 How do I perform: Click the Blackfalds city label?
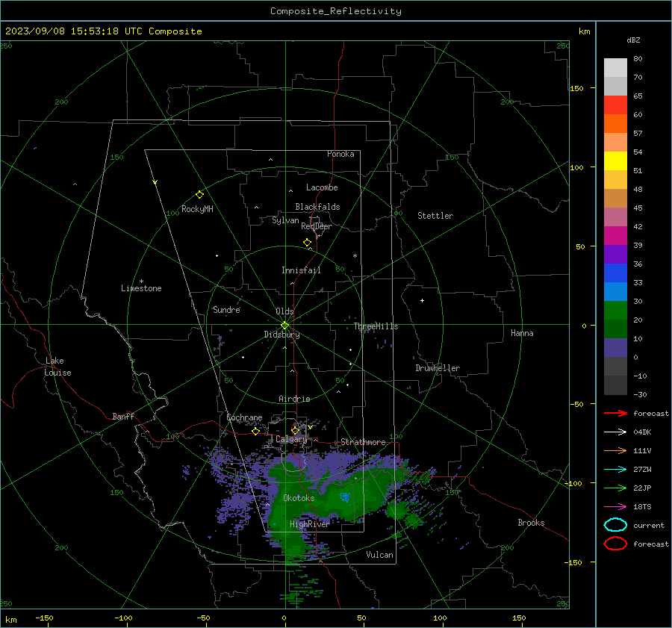[317, 207]
